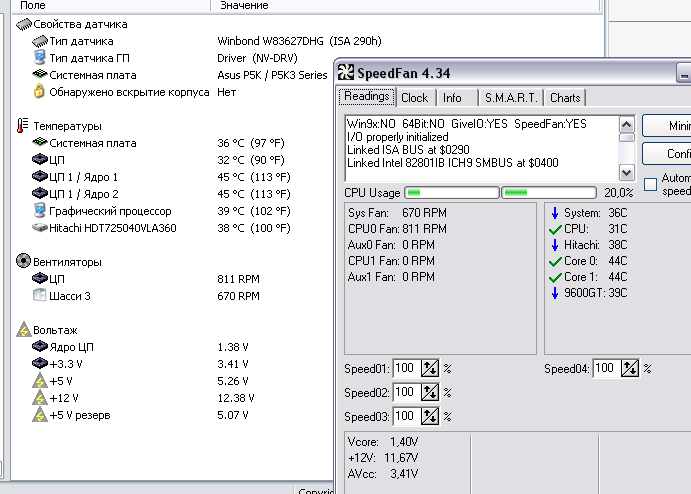Switch to the Readings tab
This screenshot has height=494, width=691.
tap(367, 97)
